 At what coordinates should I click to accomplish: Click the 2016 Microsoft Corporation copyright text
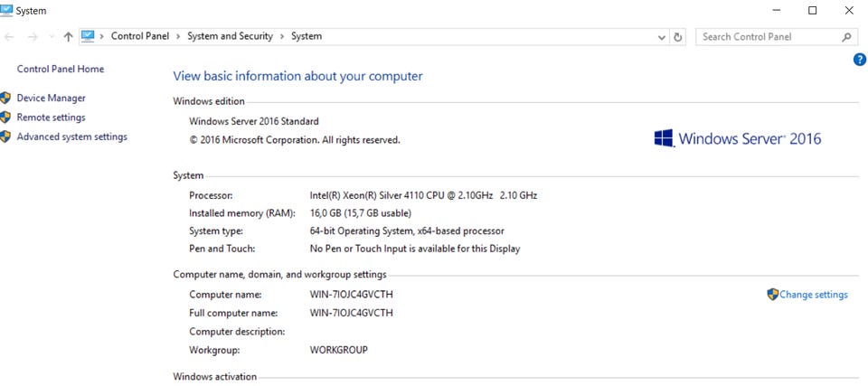(x=295, y=140)
